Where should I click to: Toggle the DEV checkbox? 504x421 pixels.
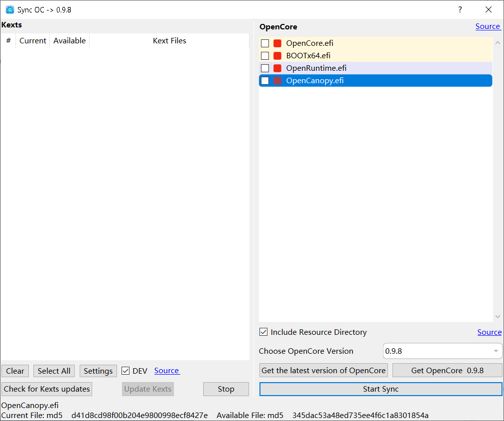[126, 371]
